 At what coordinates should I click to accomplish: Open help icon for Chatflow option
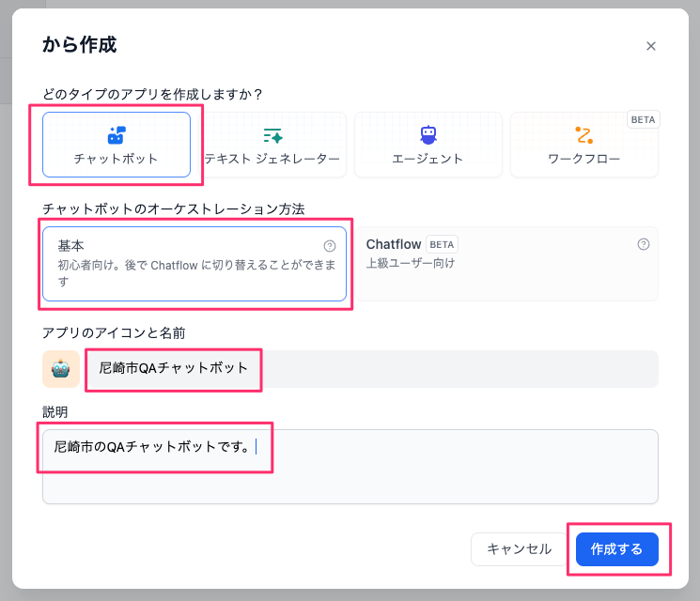tap(644, 244)
